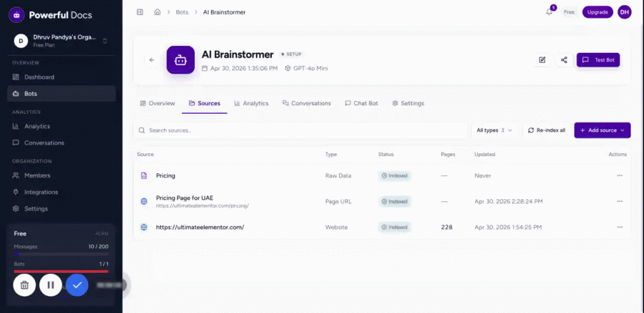Click the trash button in recorder overlay
Viewport: 644px width, 313px height.
(x=25, y=285)
